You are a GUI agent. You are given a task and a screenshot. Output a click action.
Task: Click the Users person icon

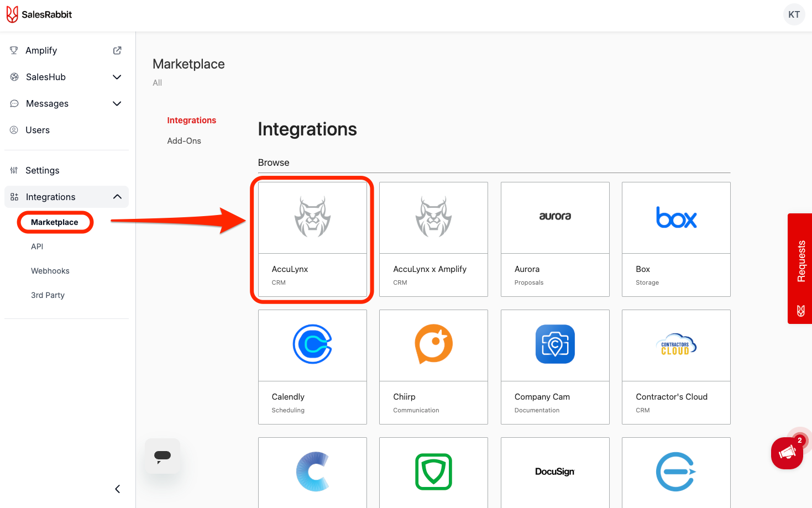point(14,130)
